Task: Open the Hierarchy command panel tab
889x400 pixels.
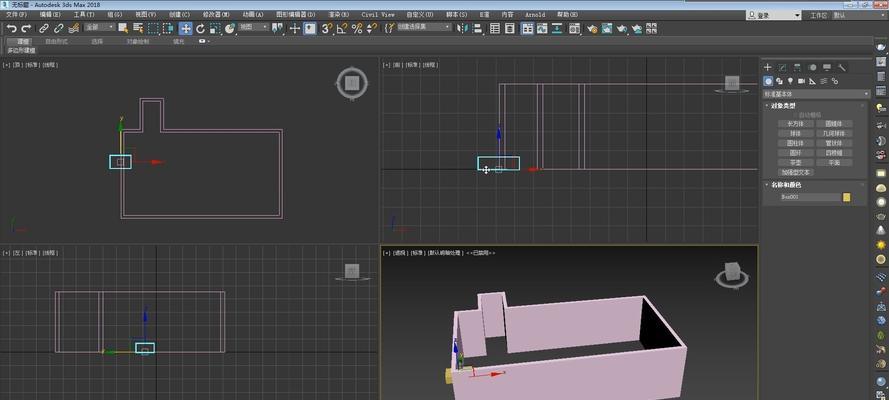Action: [x=797, y=67]
